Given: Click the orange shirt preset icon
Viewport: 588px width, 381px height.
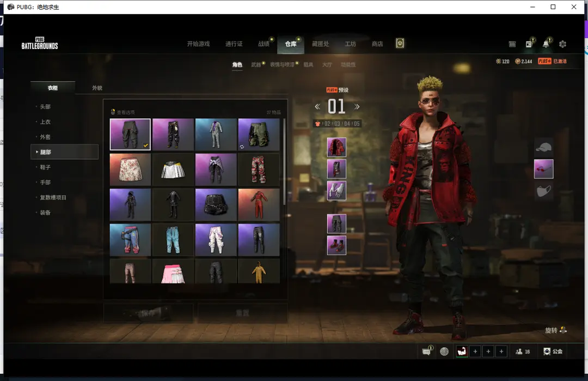Looking at the screenshot, I should (x=317, y=124).
